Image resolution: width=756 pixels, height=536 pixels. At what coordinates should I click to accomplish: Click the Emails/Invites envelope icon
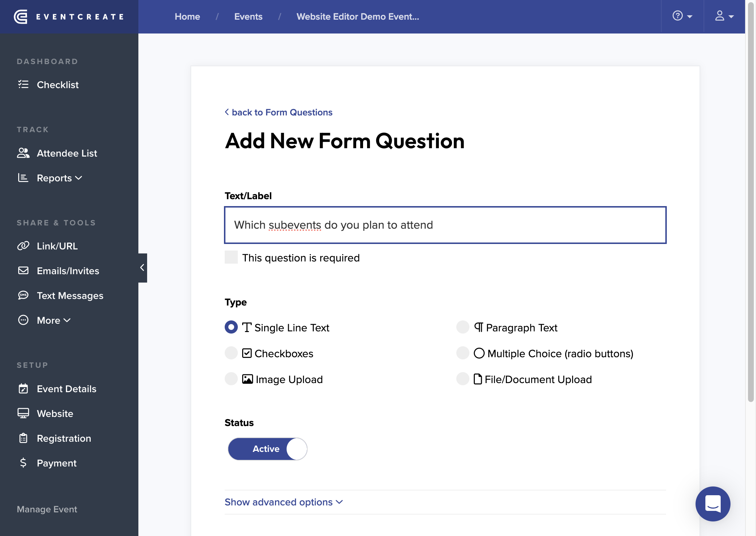click(23, 271)
